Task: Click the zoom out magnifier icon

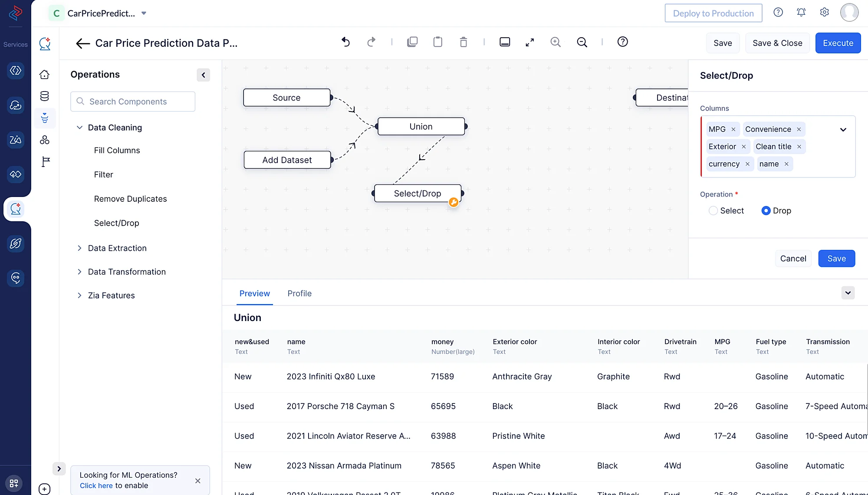Action: (582, 42)
